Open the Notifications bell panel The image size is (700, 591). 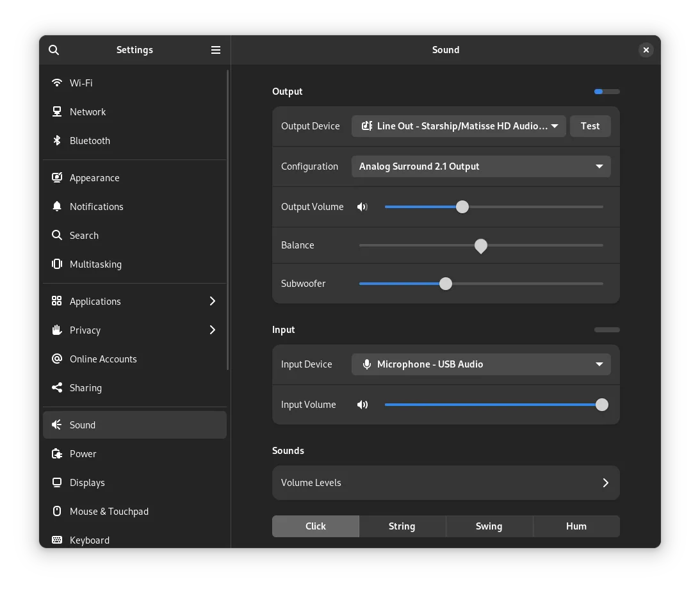point(96,207)
